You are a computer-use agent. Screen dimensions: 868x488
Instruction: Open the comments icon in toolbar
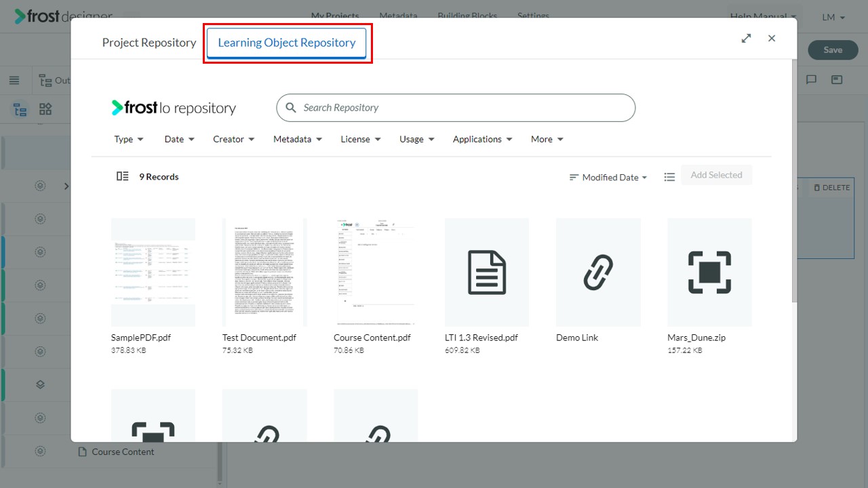[811, 80]
